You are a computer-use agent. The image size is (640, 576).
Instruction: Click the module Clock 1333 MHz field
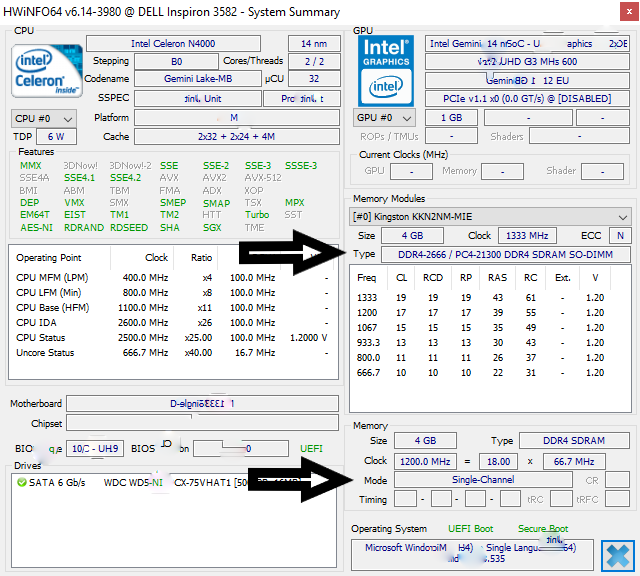click(x=527, y=236)
